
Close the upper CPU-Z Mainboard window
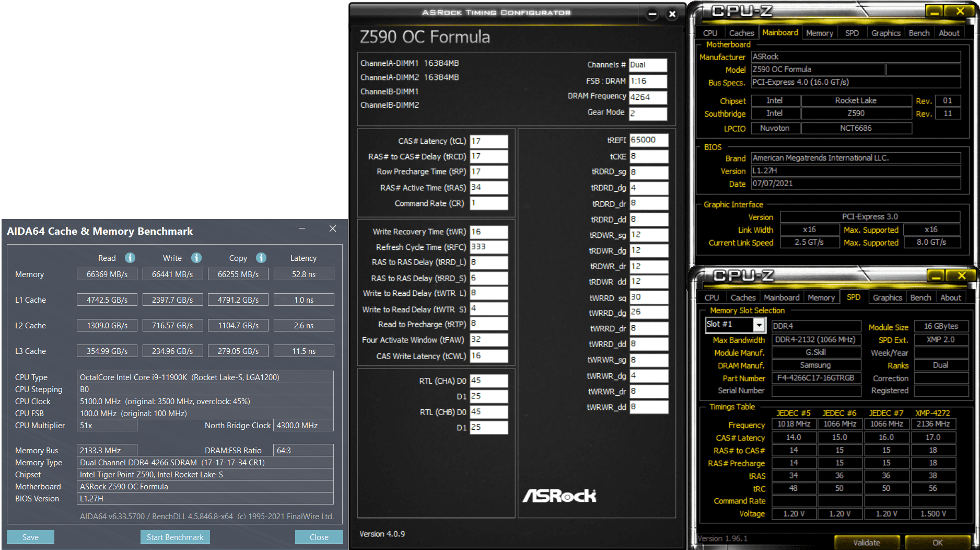(960, 11)
